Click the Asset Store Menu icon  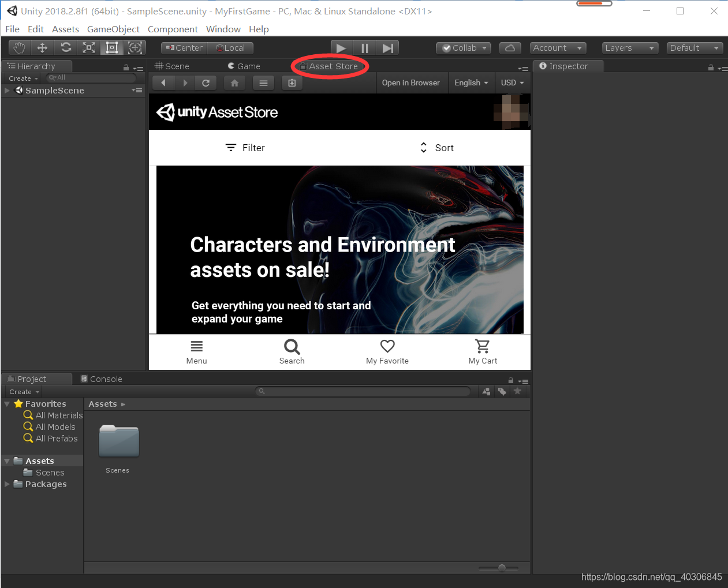tap(196, 352)
